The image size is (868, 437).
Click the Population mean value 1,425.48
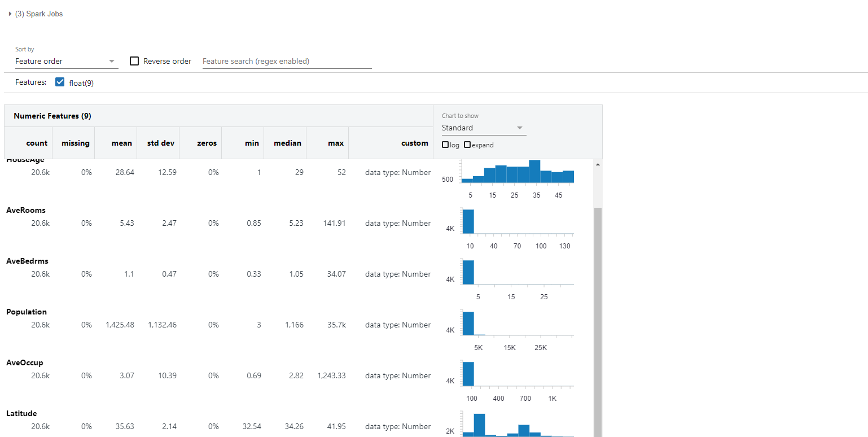tap(120, 325)
